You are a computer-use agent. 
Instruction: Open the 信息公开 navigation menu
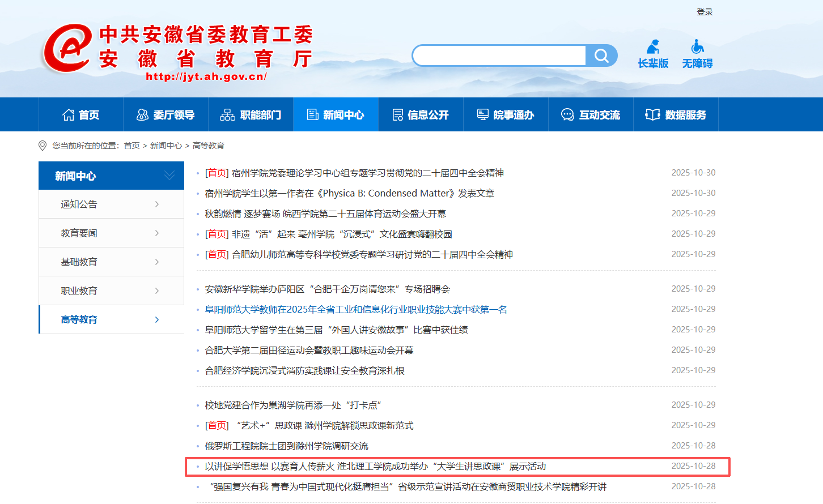pyautogui.click(x=421, y=115)
